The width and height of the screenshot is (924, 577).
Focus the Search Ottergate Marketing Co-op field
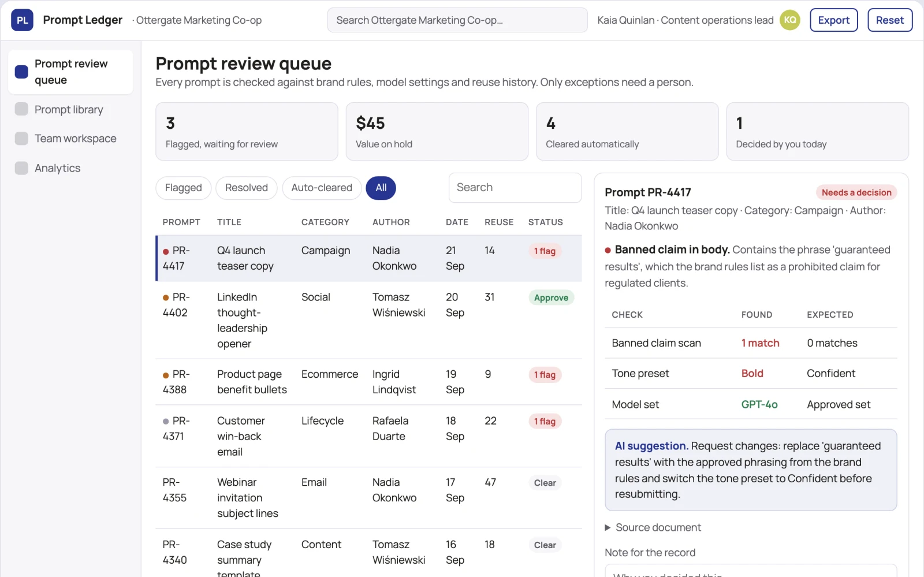click(x=457, y=20)
